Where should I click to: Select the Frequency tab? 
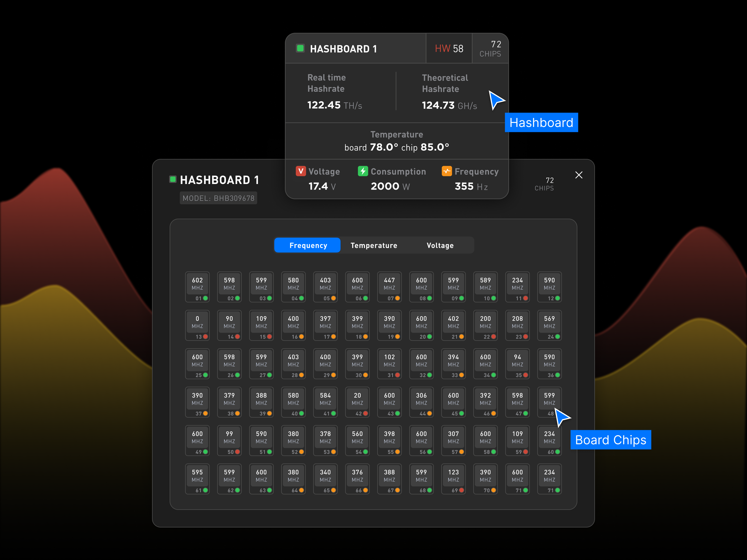pos(307,245)
